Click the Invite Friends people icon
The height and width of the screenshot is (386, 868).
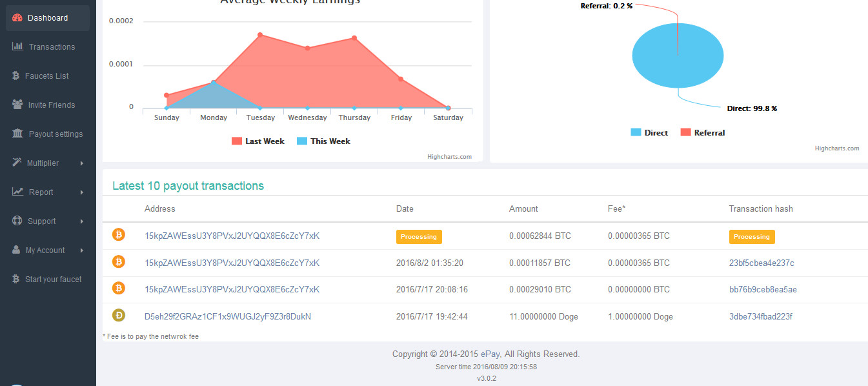coord(17,105)
